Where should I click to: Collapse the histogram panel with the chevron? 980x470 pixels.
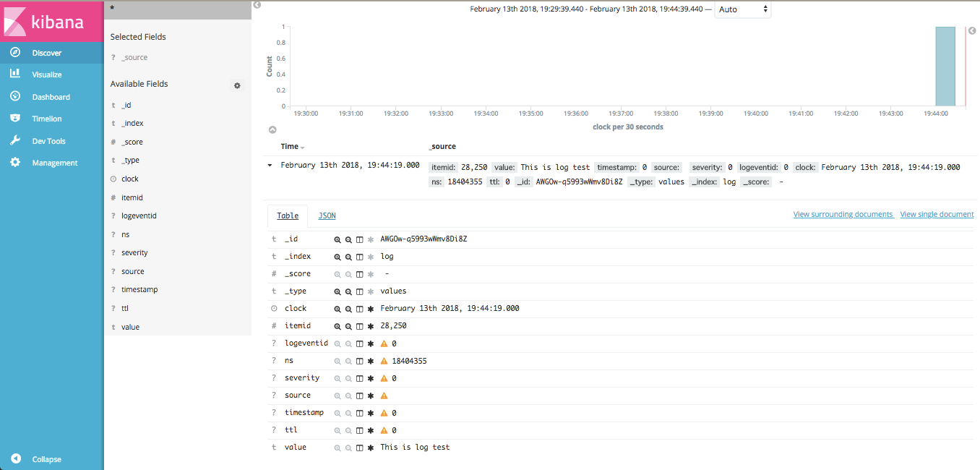tap(272, 129)
